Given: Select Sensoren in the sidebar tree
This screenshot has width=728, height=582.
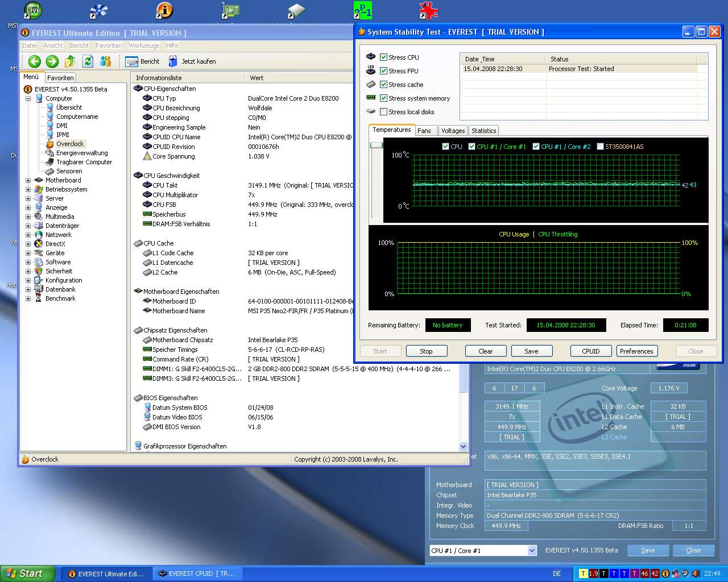Looking at the screenshot, I should [69, 171].
